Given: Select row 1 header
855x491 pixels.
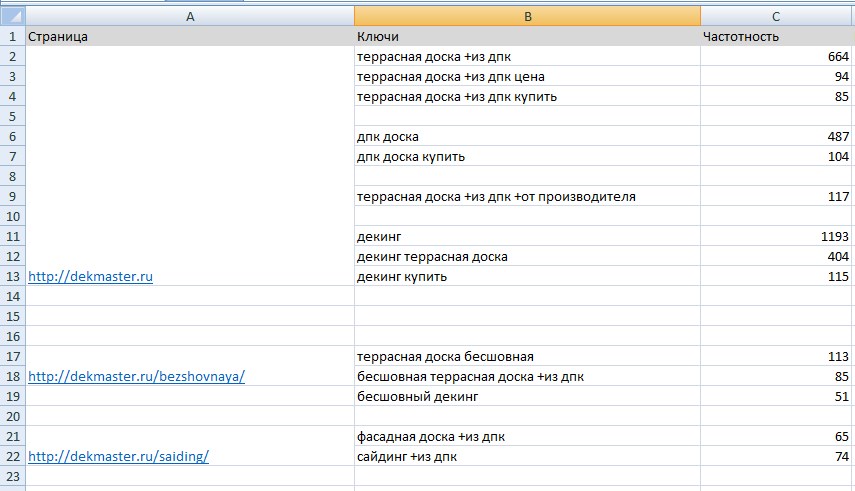Looking at the screenshot, I should coord(13,37).
